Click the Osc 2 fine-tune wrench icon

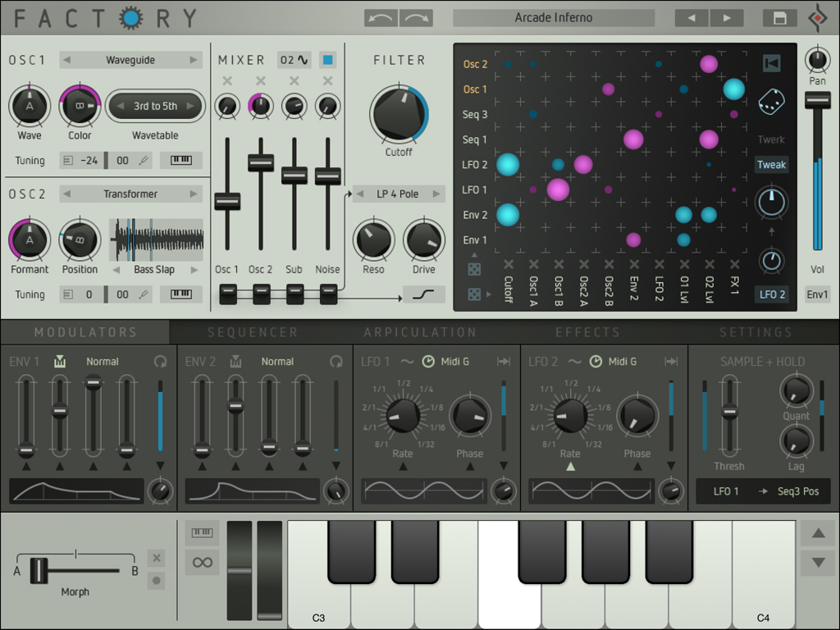tap(144, 294)
